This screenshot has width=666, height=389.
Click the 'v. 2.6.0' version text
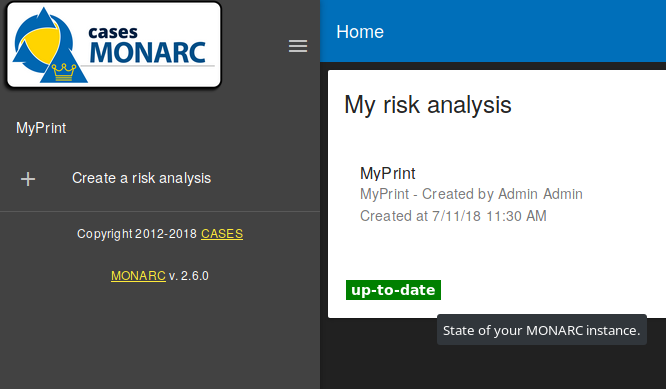[189, 276]
